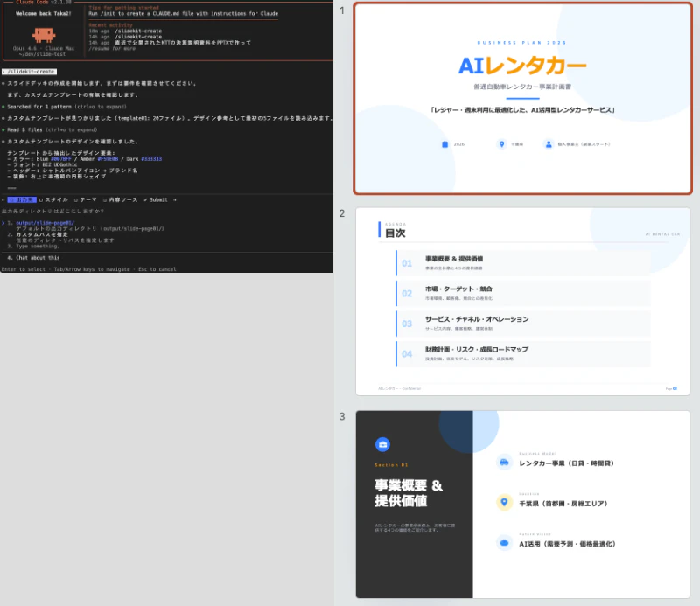This screenshot has width=700, height=606.
Task: Click agenda item 01 事業概要 & 提供価値
Action: (522, 263)
